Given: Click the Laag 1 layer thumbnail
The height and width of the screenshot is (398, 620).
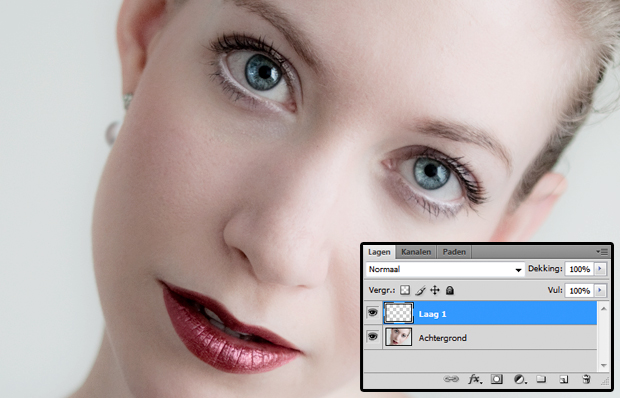Looking at the screenshot, I should pos(399,313).
